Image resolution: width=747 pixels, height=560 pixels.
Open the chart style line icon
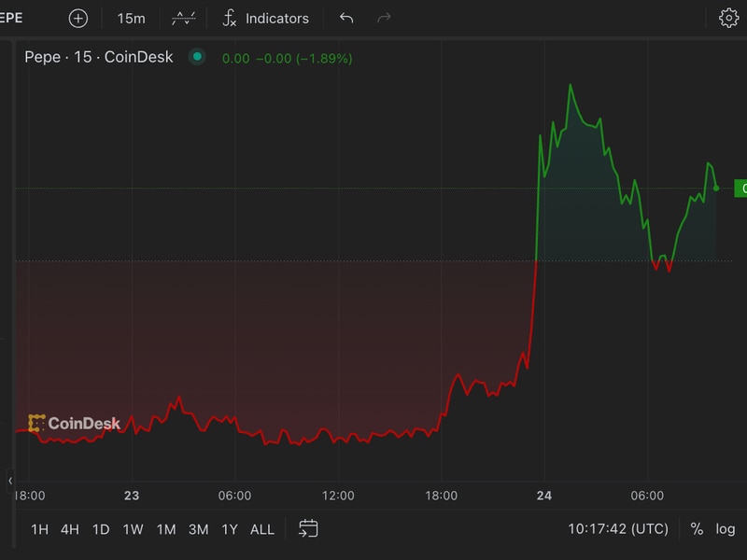pos(183,19)
